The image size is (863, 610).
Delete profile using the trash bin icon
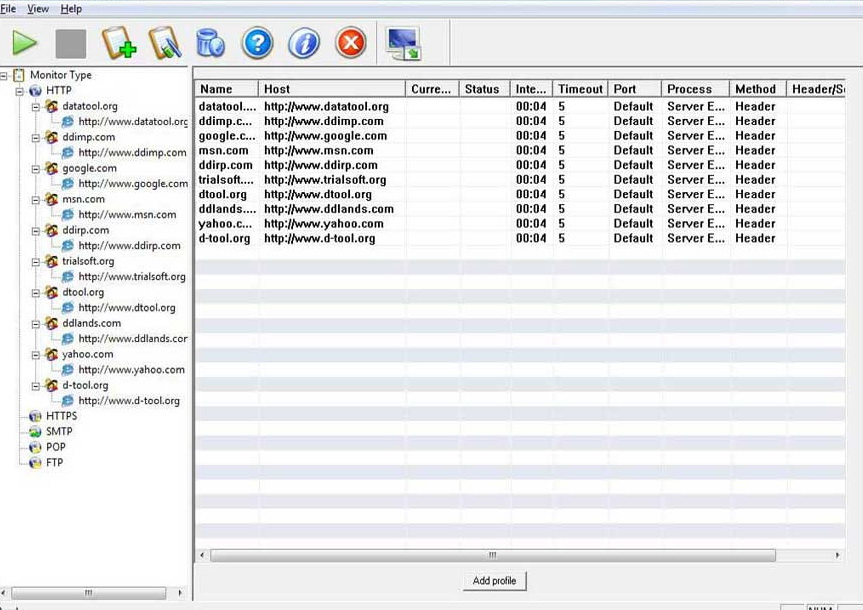point(210,43)
